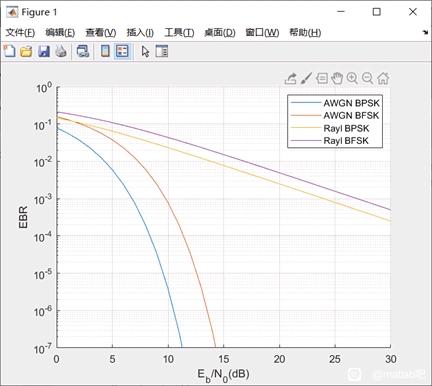
Task: Open the 桌面(D) menu
Action: click(220, 33)
